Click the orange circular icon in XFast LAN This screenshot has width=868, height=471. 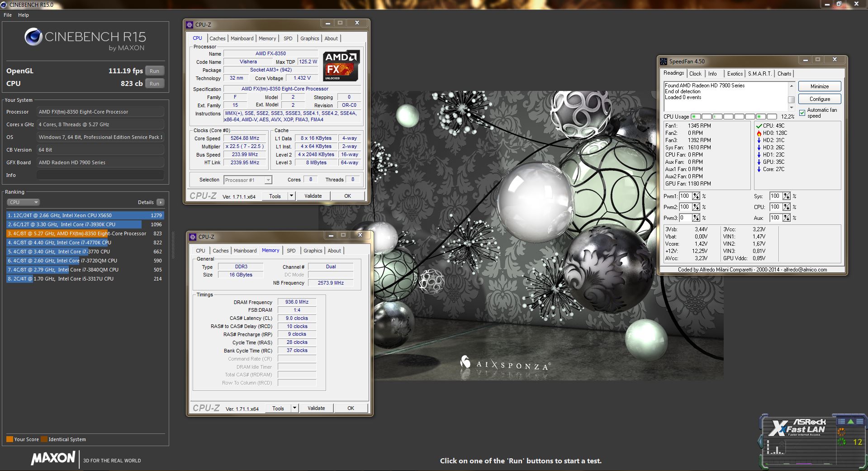pyautogui.click(x=841, y=432)
